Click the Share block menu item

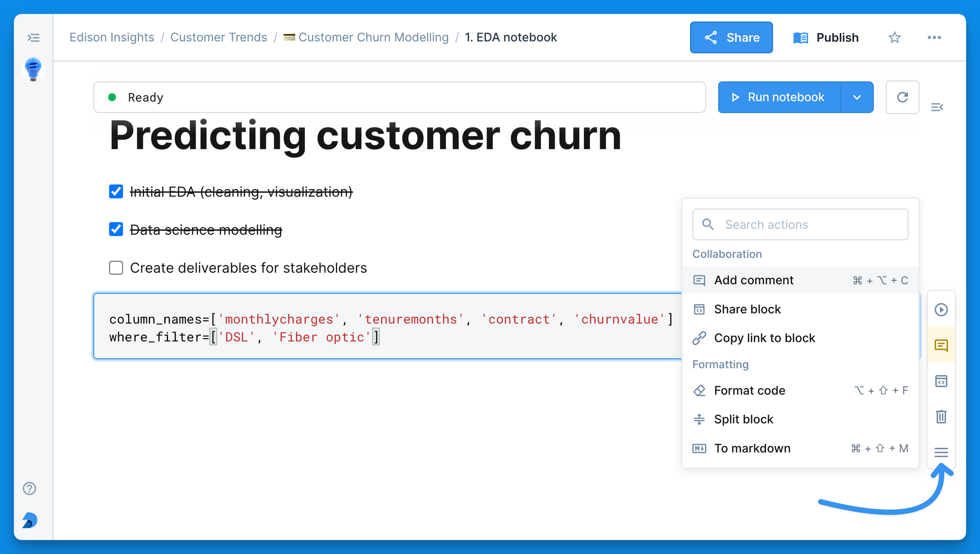coord(747,309)
